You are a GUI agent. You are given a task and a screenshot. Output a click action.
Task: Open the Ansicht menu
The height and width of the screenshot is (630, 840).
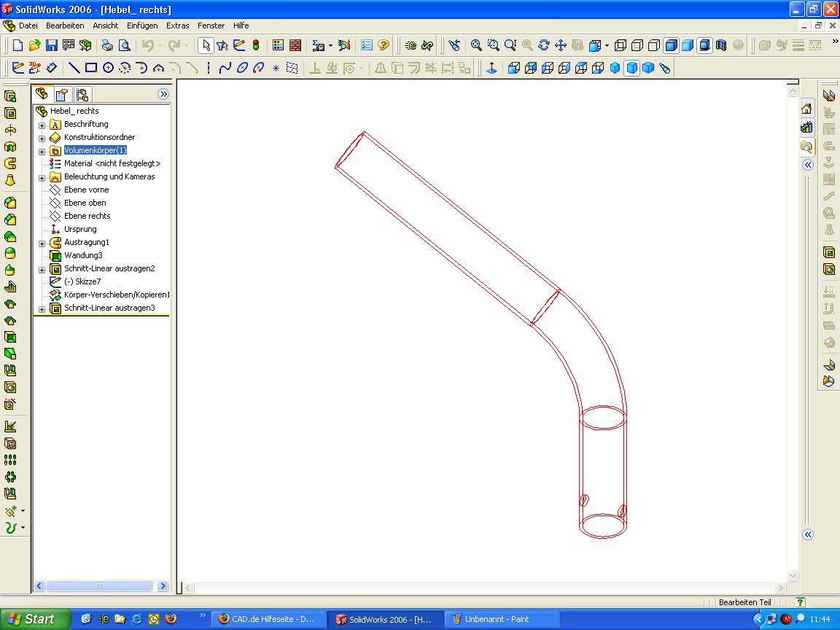[106, 26]
